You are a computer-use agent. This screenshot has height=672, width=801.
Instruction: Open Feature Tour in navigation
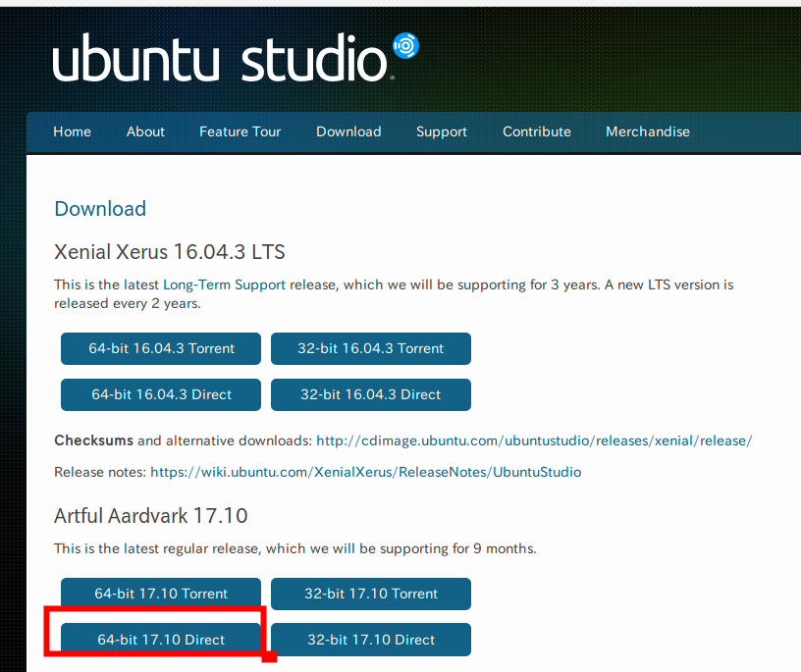coord(240,131)
